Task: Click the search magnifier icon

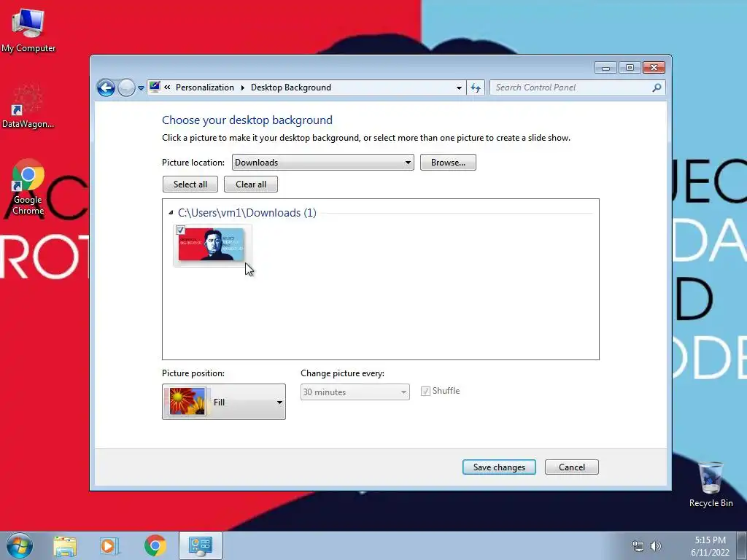Action: 657,87
